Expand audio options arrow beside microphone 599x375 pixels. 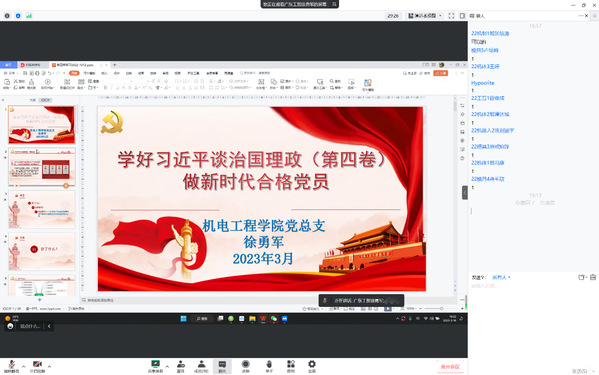(24, 367)
